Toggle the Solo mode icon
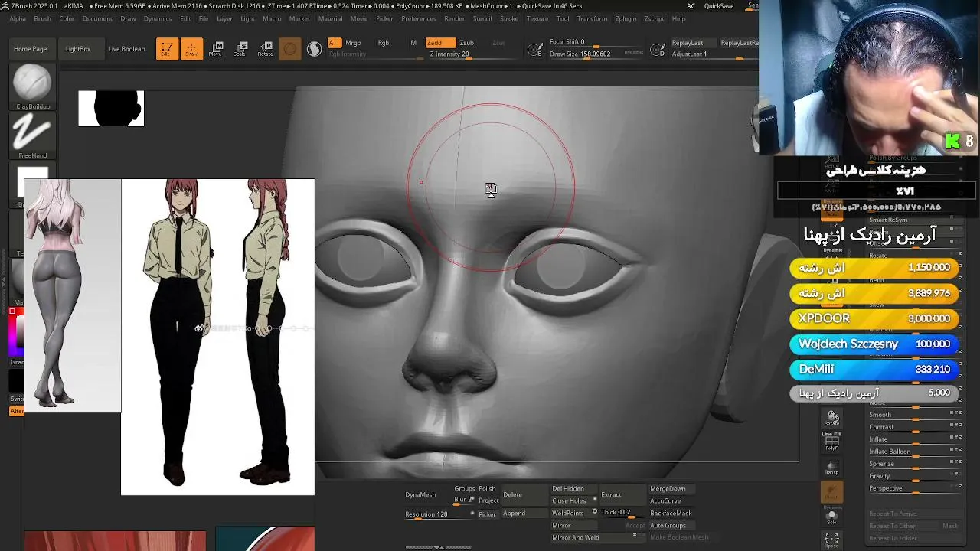This screenshot has width=980, height=551. coord(831,517)
